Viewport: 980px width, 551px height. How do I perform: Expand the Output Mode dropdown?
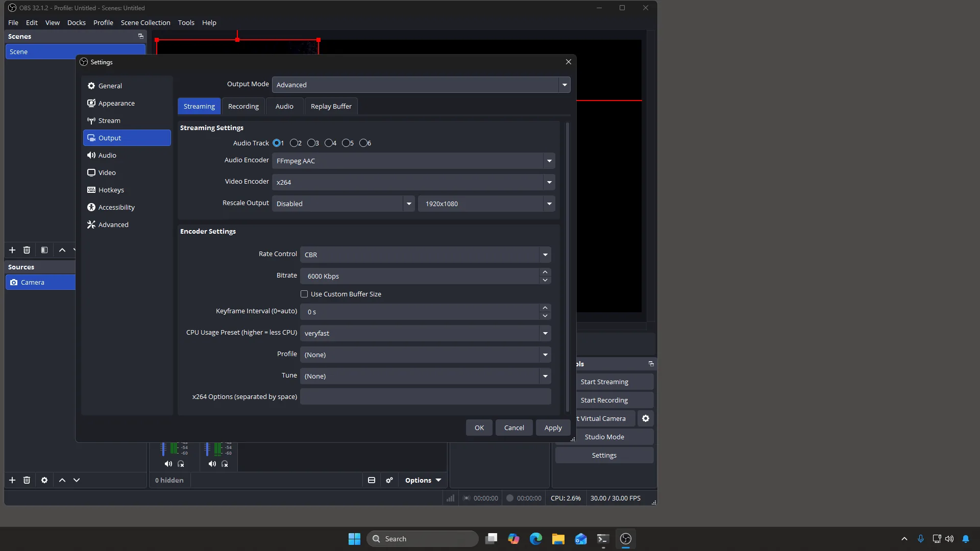click(421, 85)
